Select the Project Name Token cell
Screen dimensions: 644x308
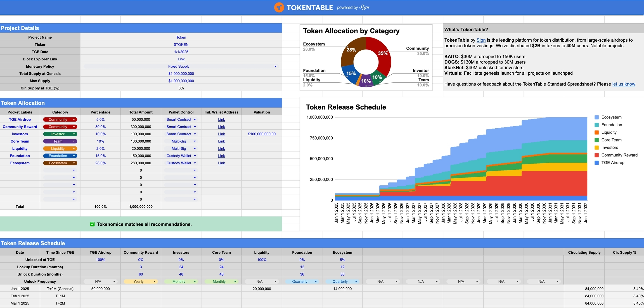181,37
